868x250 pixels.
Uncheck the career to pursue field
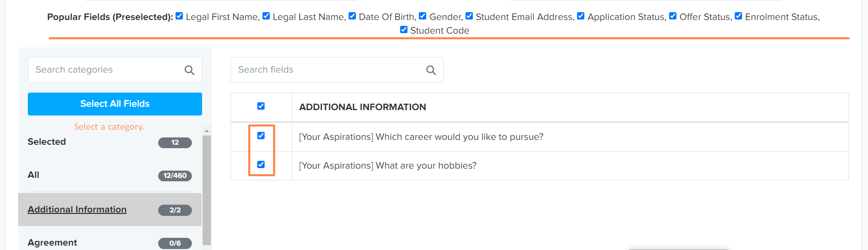261,136
